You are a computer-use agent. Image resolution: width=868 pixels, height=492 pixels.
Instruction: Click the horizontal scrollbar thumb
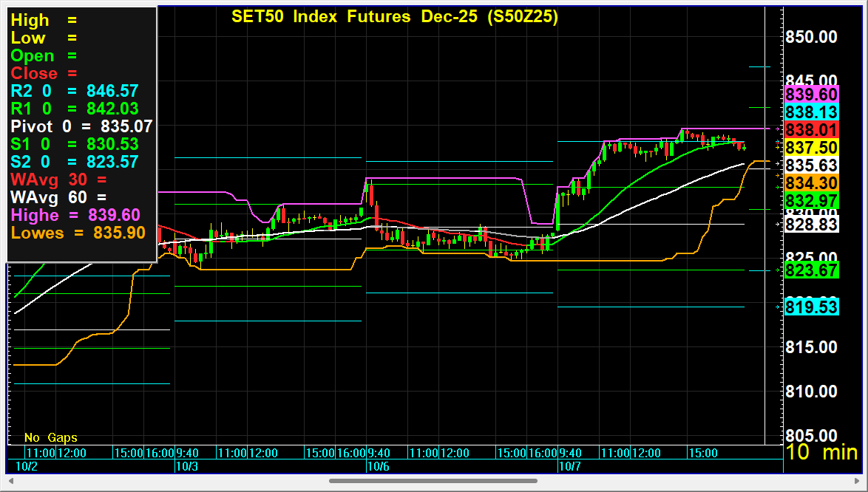(x=433, y=481)
